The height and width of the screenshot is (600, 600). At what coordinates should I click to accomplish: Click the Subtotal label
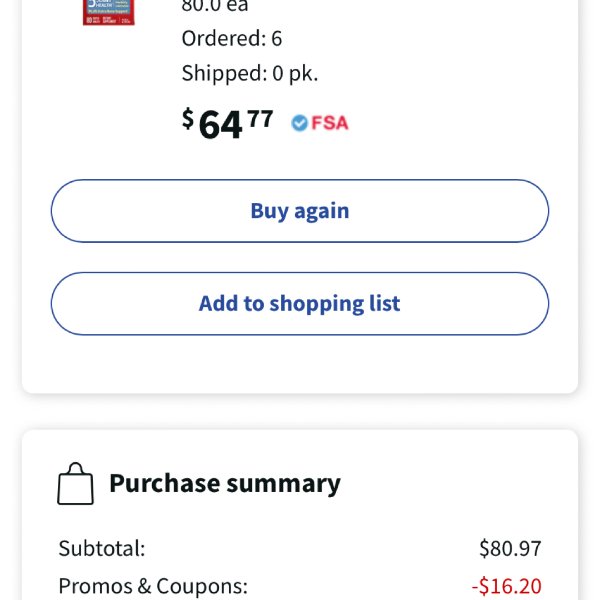(x=102, y=548)
